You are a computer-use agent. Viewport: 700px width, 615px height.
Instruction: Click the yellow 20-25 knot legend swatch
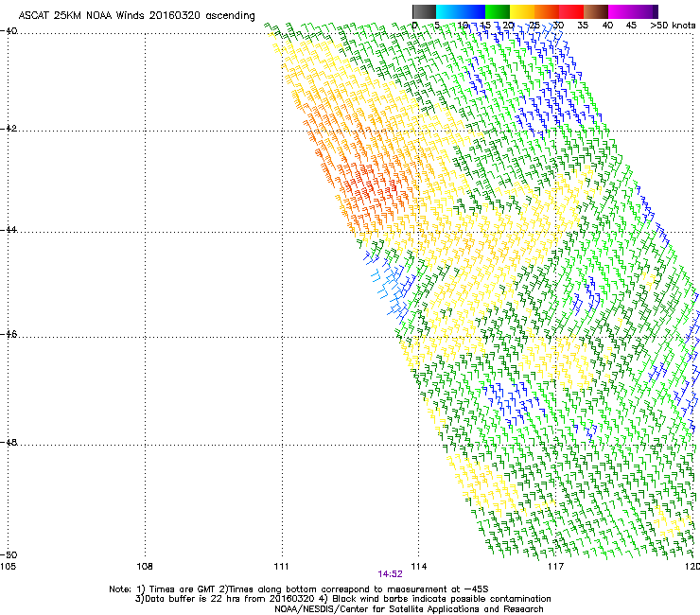coord(522,11)
